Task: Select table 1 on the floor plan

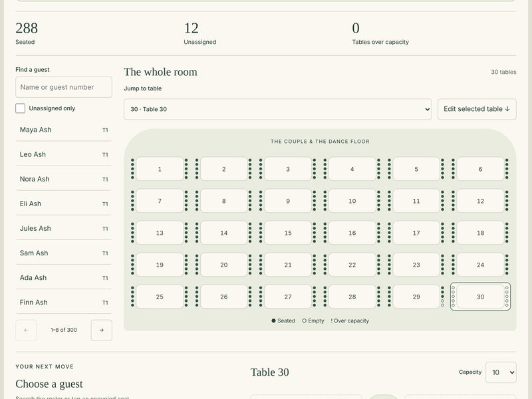Action: [x=160, y=169]
